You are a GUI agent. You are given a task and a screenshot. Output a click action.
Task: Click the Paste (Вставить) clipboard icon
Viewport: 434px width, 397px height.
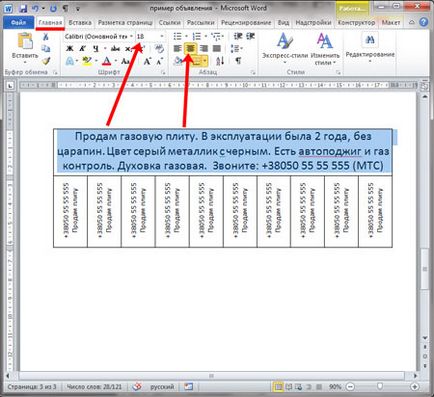point(25,41)
